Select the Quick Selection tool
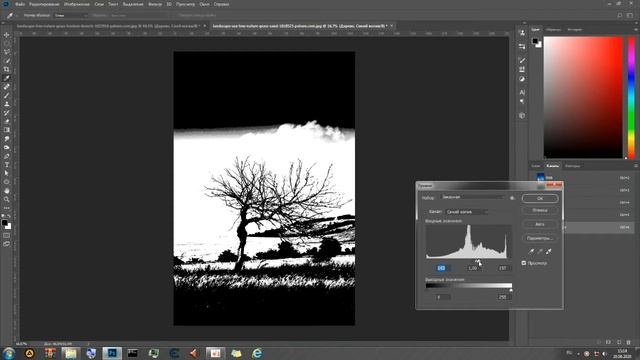The width and height of the screenshot is (640, 360). [x=7, y=60]
